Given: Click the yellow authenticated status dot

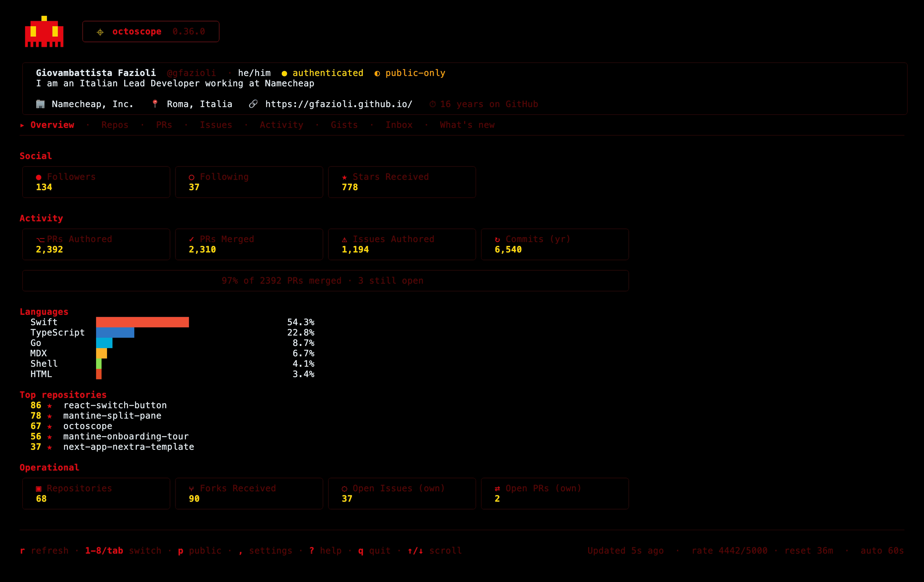Looking at the screenshot, I should [x=284, y=73].
